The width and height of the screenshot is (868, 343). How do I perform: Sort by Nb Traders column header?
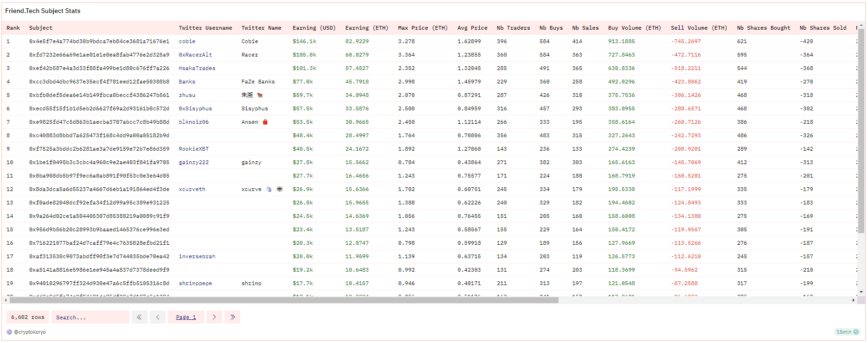coord(513,28)
